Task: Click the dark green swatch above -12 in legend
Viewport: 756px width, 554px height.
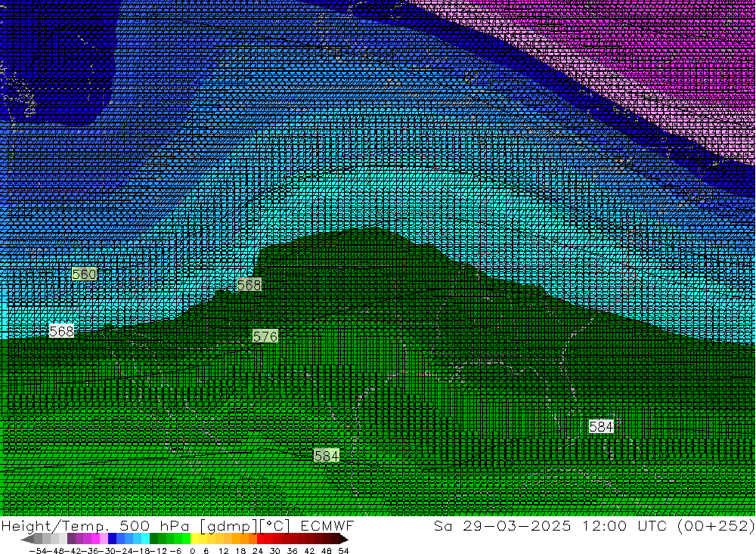Action: 153,539
